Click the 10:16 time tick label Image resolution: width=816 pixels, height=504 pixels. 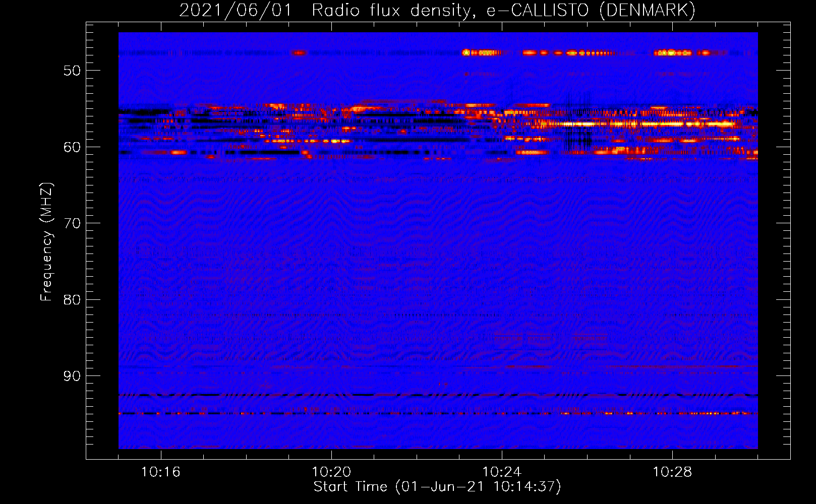(x=161, y=472)
